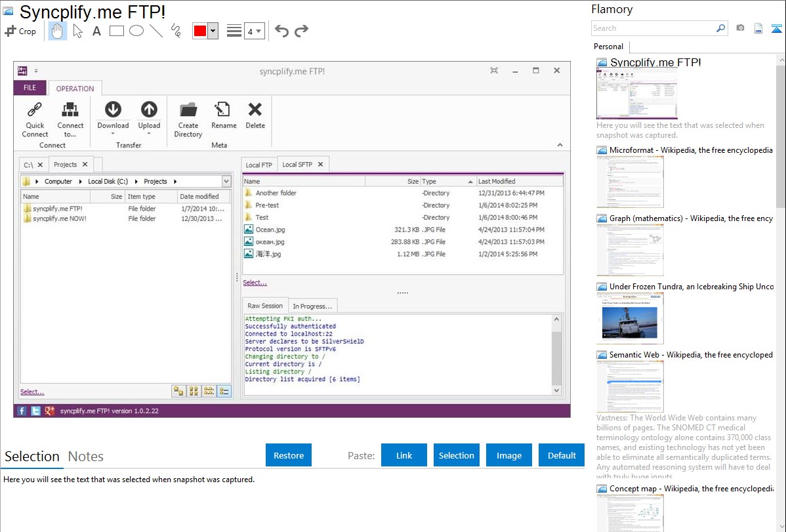Switch to the Selection tab
Image resolution: width=786 pixels, height=532 pixels.
(32, 457)
